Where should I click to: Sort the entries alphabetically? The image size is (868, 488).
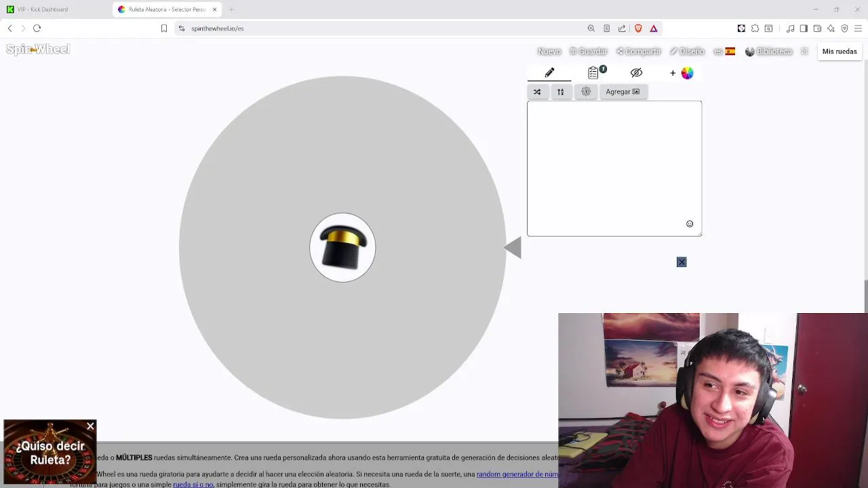[x=560, y=91]
